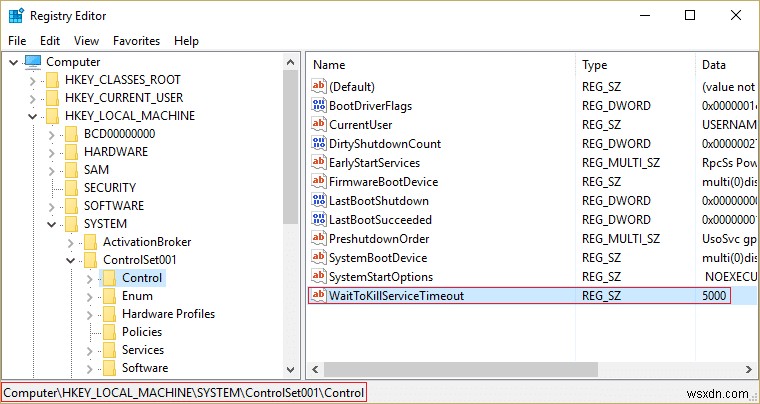
Task: Click the tree pane scroll up arrow
Action: coord(291,62)
